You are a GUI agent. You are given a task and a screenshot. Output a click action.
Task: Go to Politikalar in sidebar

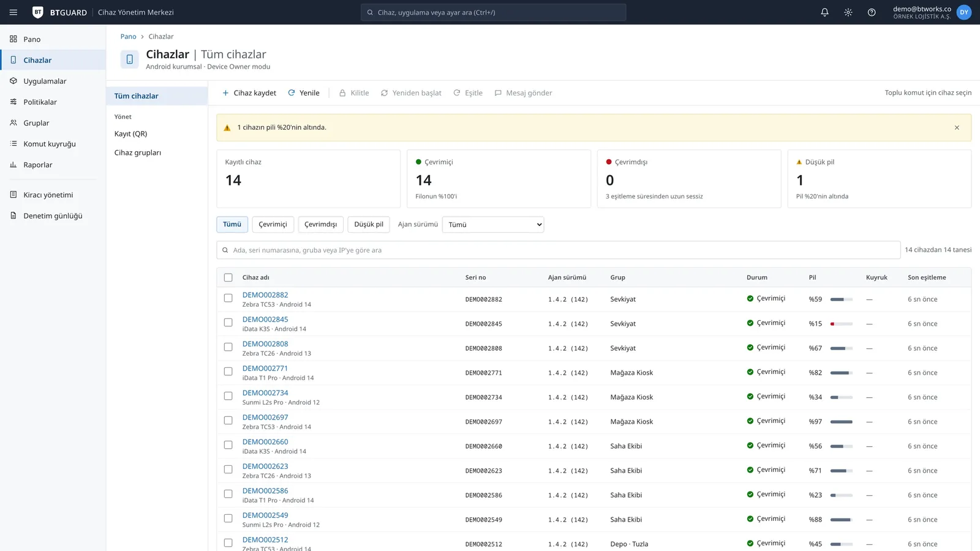(53, 102)
